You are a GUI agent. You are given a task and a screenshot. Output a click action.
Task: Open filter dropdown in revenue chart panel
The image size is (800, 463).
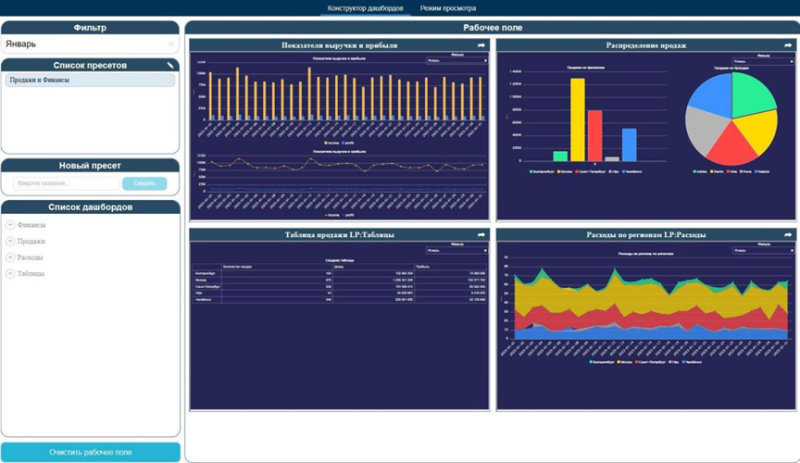(457, 61)
